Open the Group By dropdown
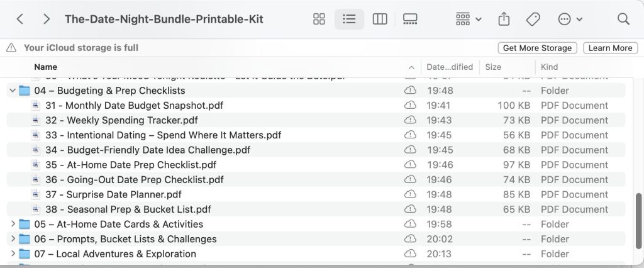The image size is (644, 268). click(x=468, y=19)
